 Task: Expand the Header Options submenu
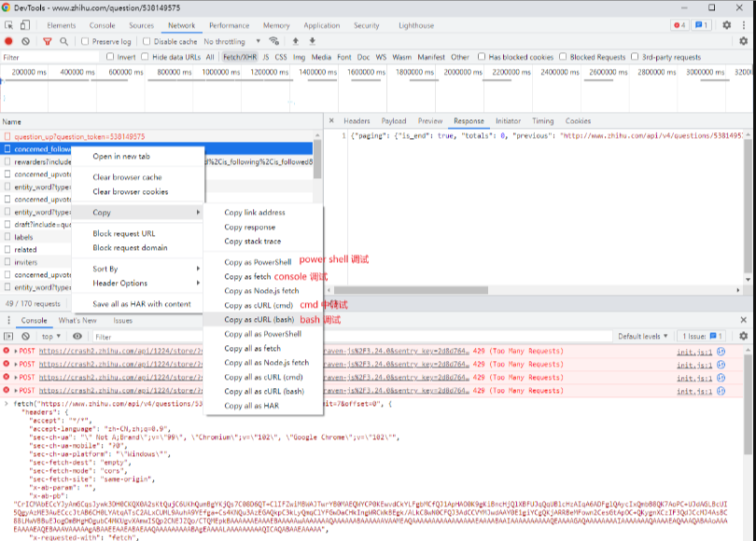point(137,284)
